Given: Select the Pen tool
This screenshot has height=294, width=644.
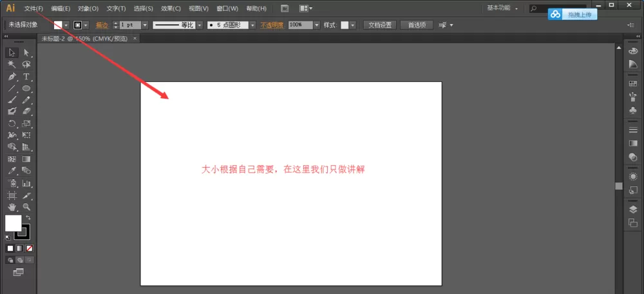Looking at the screenshot, I should (x=12, y=77).
